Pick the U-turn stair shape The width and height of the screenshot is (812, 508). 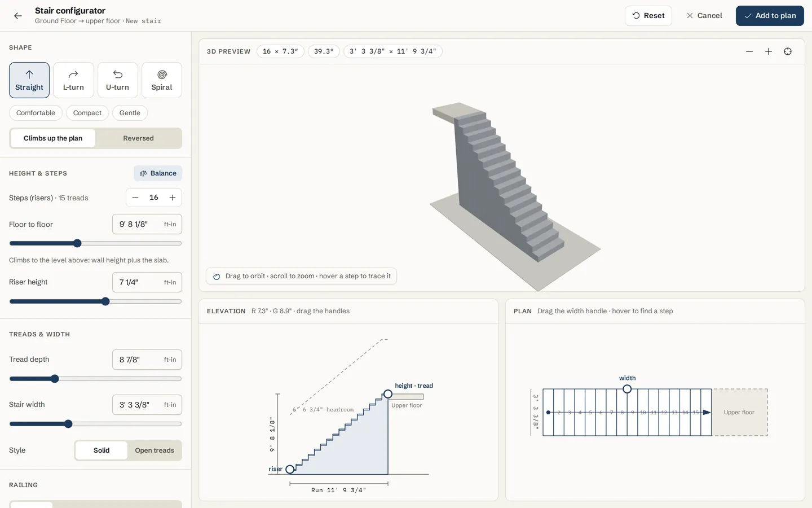tap(117, 80)
